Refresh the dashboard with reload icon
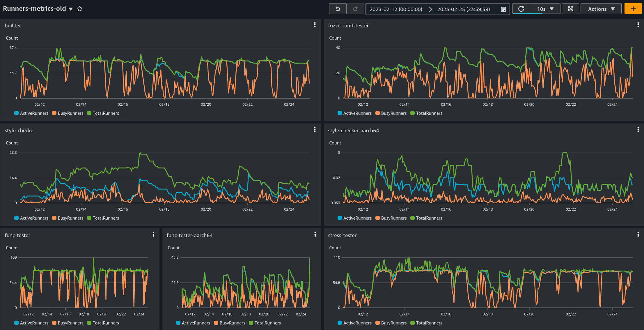The height and width of the screenshot is (330, 644). pyautogui.click(x=521, y=9)
